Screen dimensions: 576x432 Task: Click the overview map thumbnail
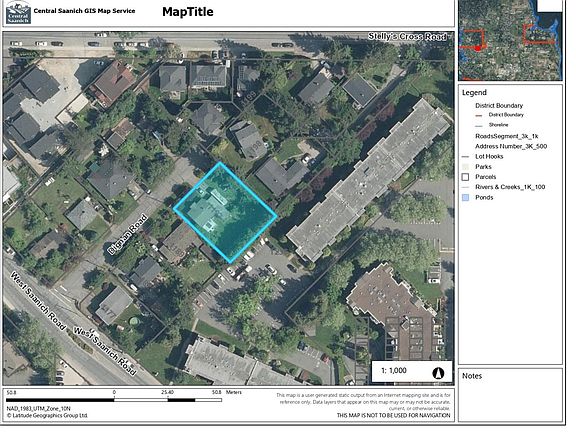510,40
